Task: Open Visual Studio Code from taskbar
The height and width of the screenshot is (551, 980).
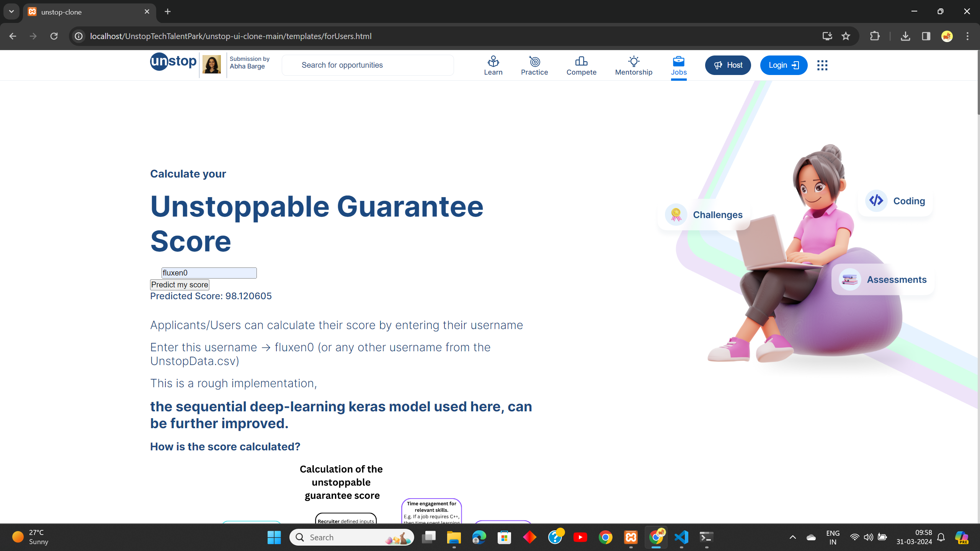Action: point(681,537)
